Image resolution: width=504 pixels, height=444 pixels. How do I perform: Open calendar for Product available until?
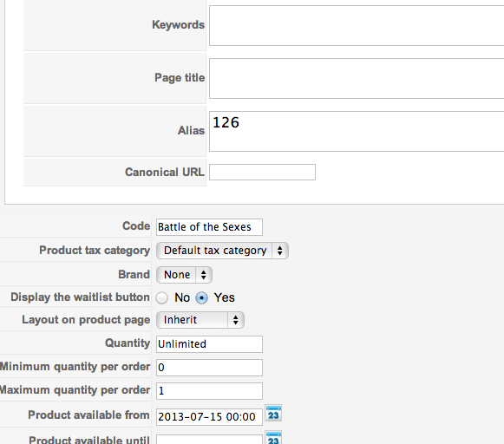pyautogui.click(x=273, y=438)
